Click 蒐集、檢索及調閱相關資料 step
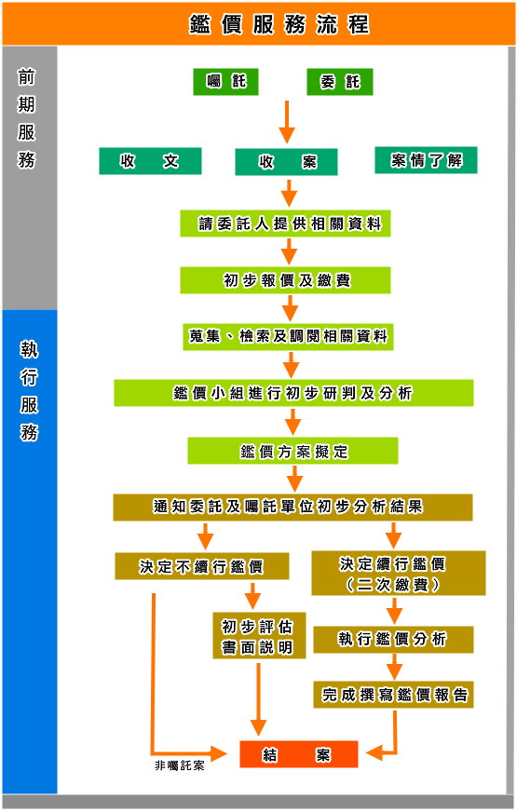 pyautogui.click(x=288, y=336)
